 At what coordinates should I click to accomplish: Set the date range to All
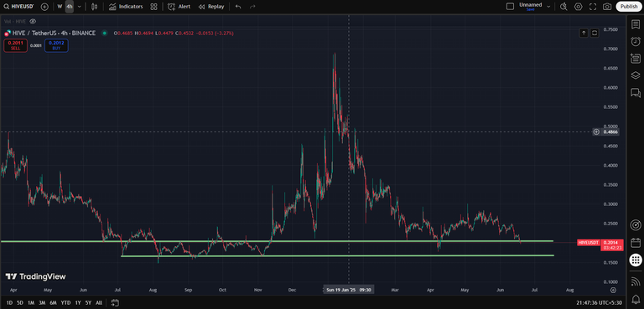[99, 303]
